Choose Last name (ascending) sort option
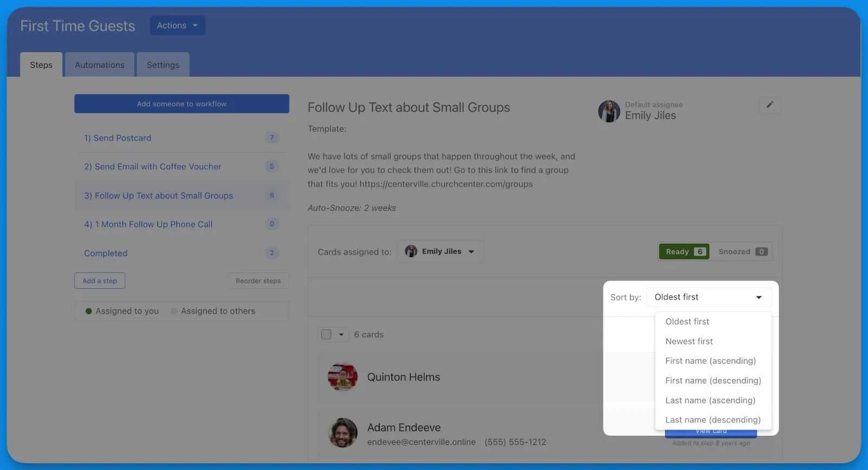Screen dimensions: 868x470 (710, 401)
